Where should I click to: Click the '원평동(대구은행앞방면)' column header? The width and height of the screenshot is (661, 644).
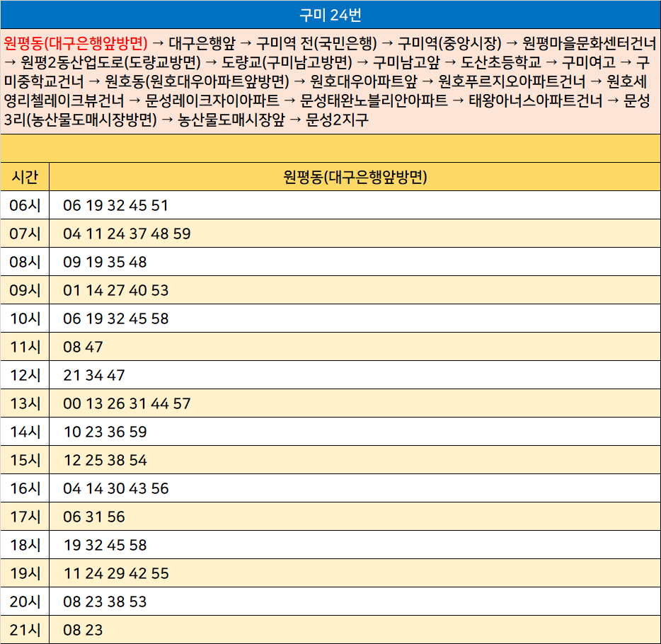(x=355, y=177)
